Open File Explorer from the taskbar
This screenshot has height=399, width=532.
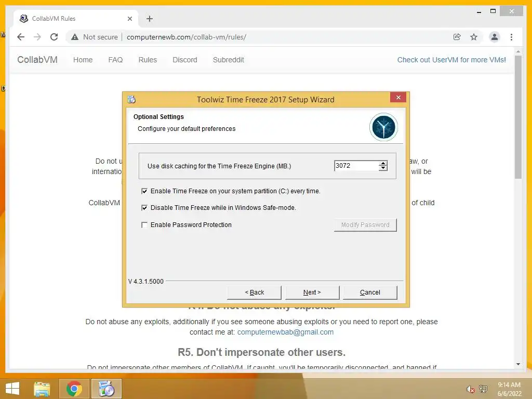point(42,389)
